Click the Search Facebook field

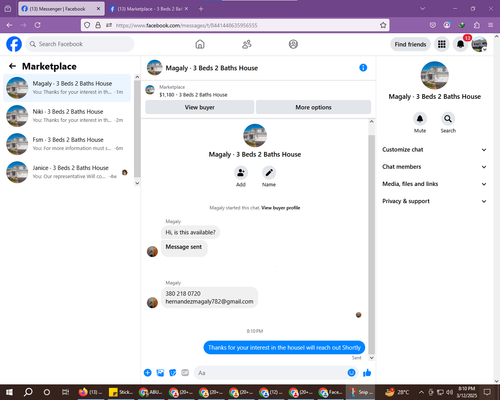point(80,44)
